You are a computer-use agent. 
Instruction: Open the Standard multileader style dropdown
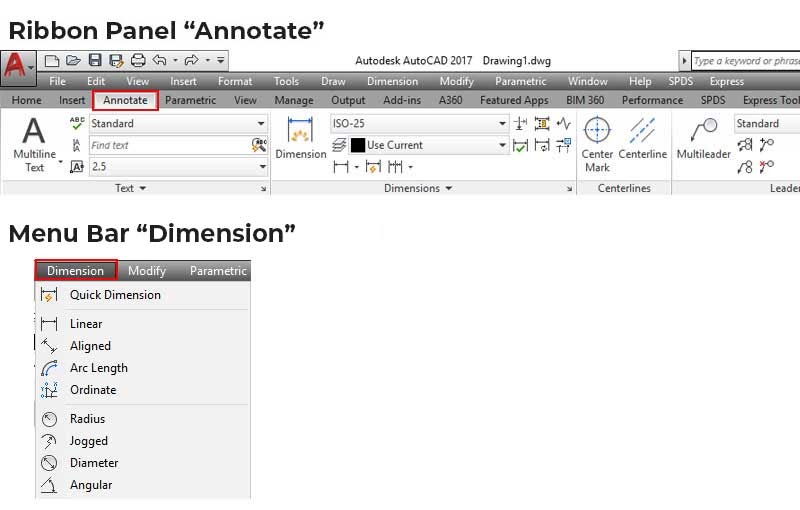(x=767, y=123)
